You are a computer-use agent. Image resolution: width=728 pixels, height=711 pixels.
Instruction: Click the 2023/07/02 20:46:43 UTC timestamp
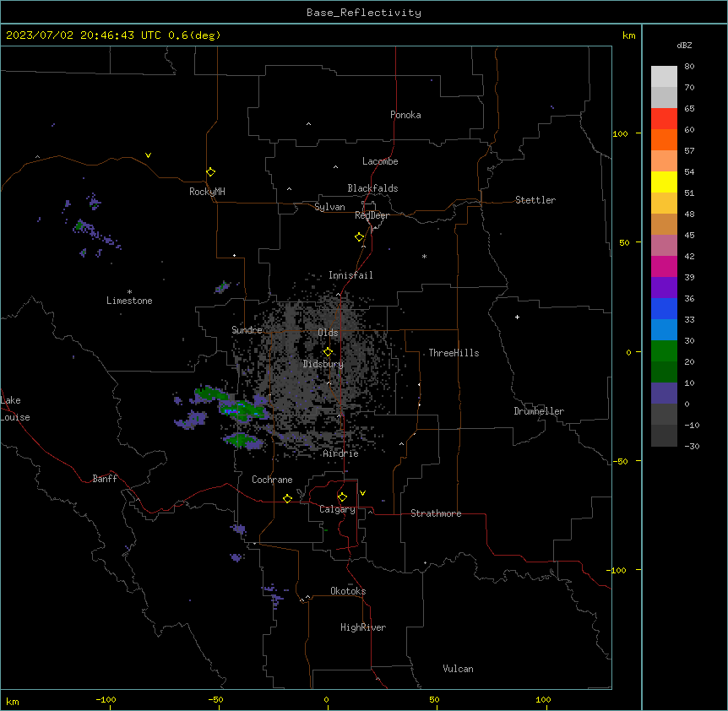click(x=84, y=35)
